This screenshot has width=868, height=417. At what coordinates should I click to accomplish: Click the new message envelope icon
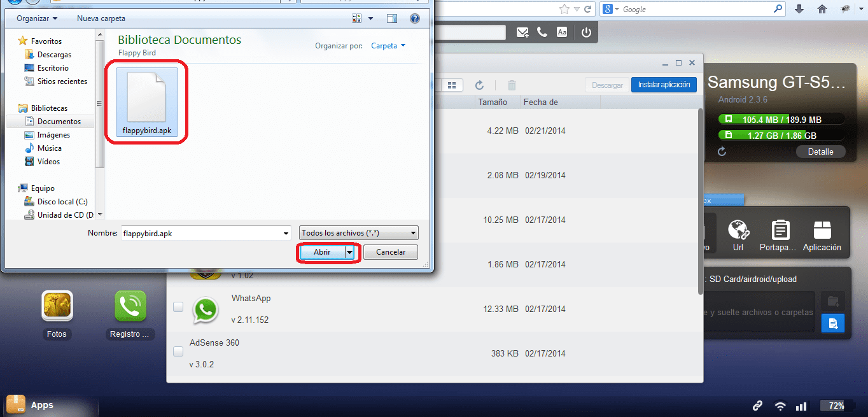coord(523,32)
